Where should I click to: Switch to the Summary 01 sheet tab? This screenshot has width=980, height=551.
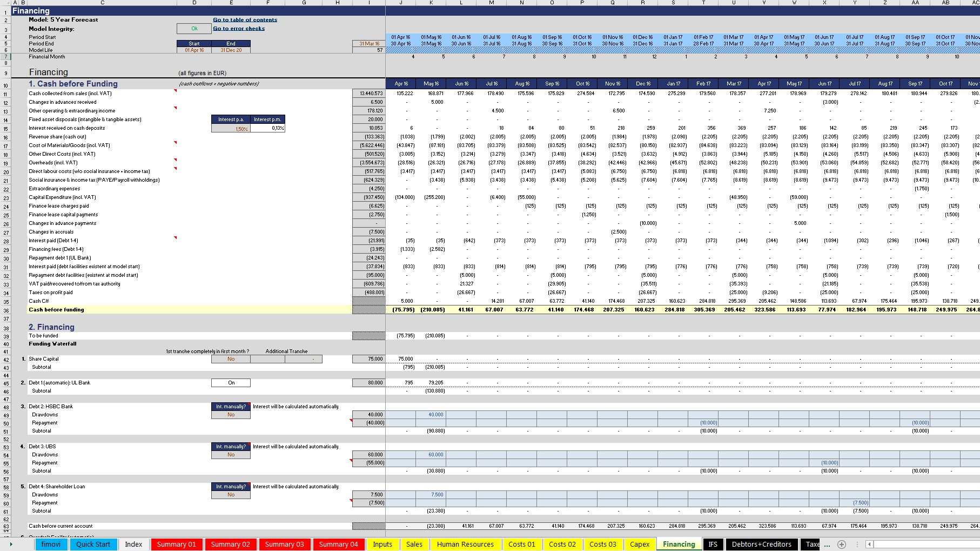click(176, 545)
